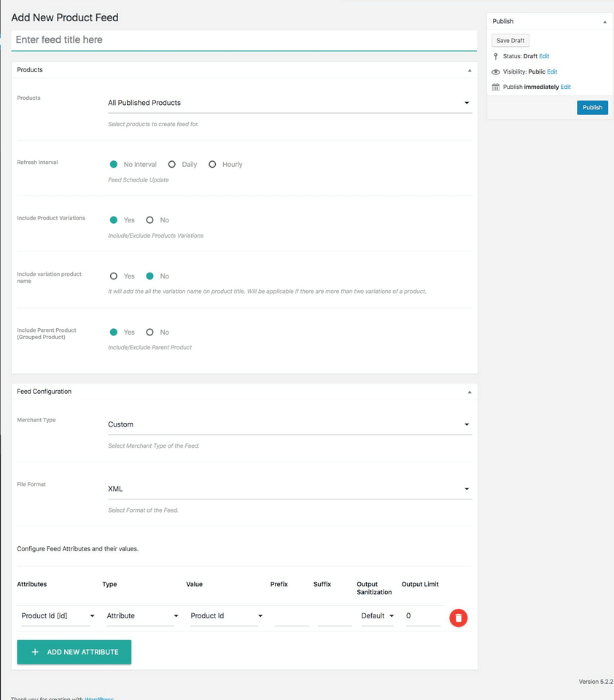Select Hourly refresh interval
The image size is (614, 700).
tap(212, 164)
